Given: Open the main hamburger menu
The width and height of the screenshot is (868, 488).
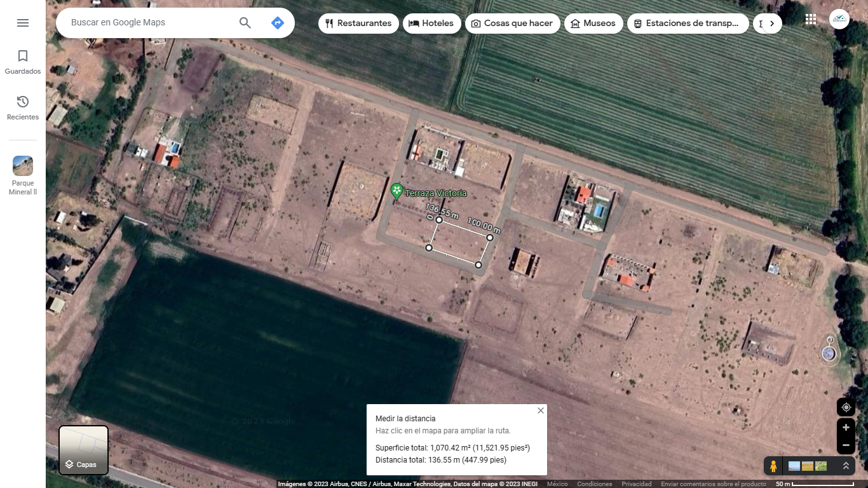Looking at the screenshot, I should click(x=23, y=23).
